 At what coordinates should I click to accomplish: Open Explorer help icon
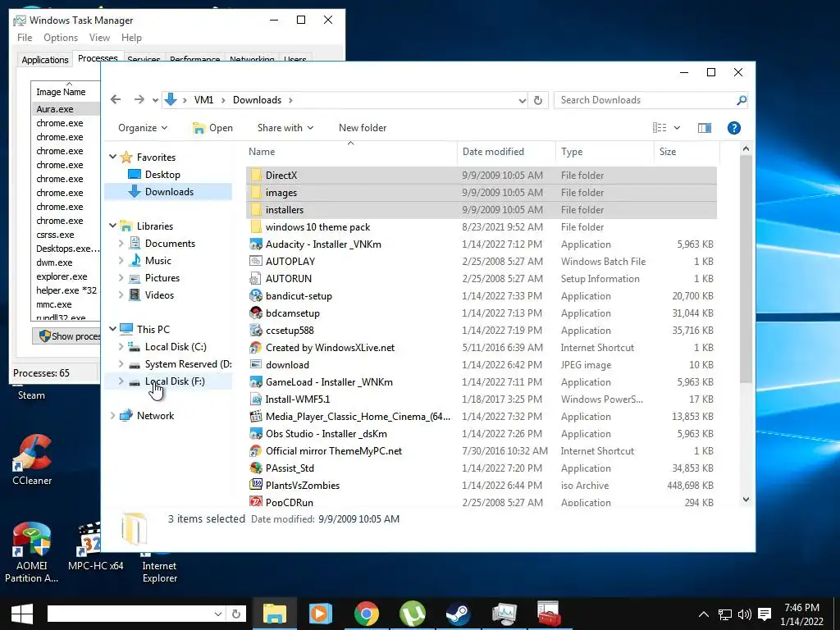734,127
